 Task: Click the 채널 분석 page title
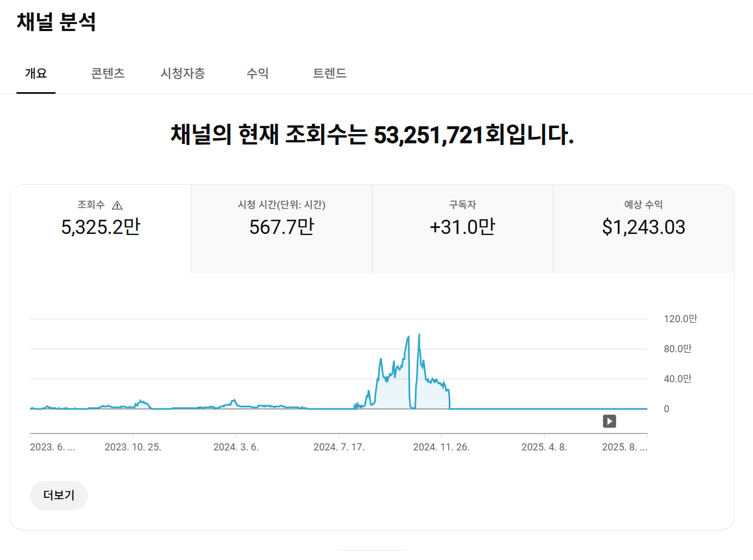pyautogui.click(x=57, y=22)
